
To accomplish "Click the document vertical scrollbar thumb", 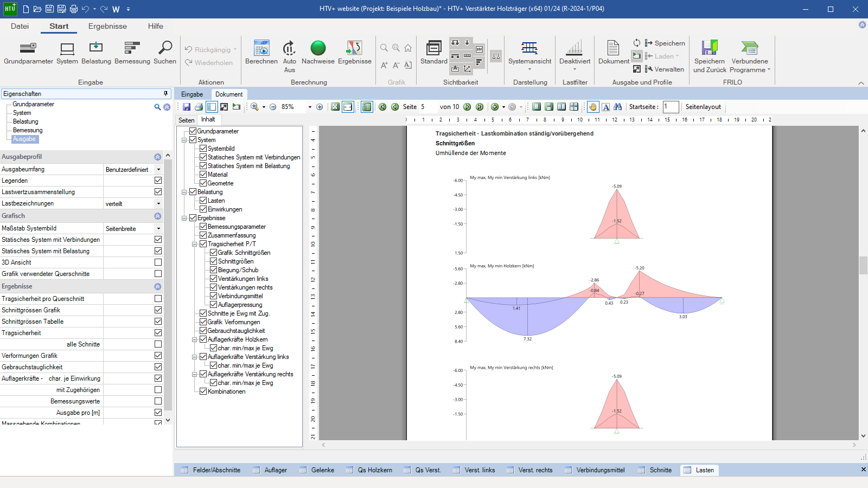I will point(863,266).
